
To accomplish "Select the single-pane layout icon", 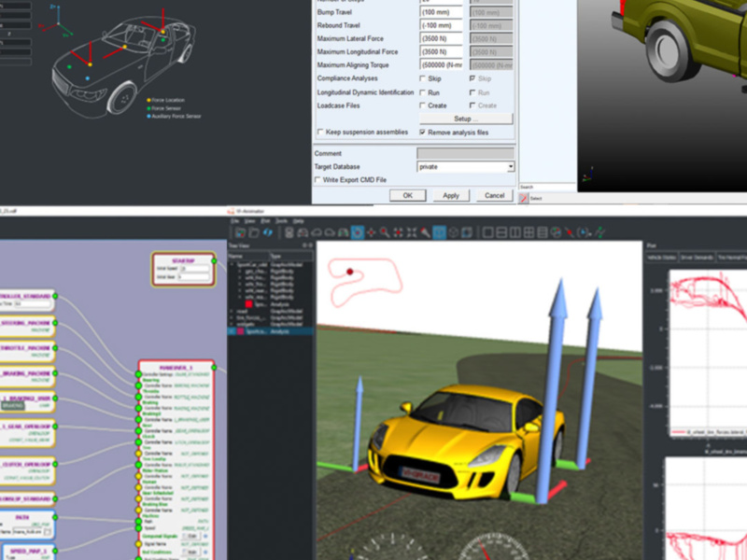I will coord(487,231).
